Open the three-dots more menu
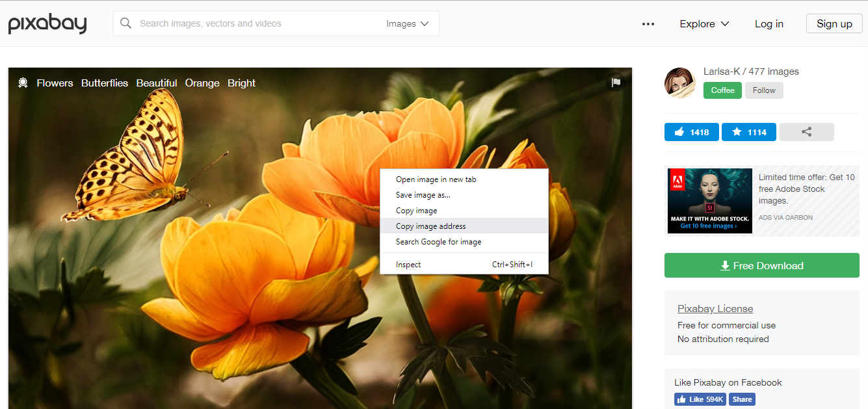Screen dimensions: 868x409 648,24
